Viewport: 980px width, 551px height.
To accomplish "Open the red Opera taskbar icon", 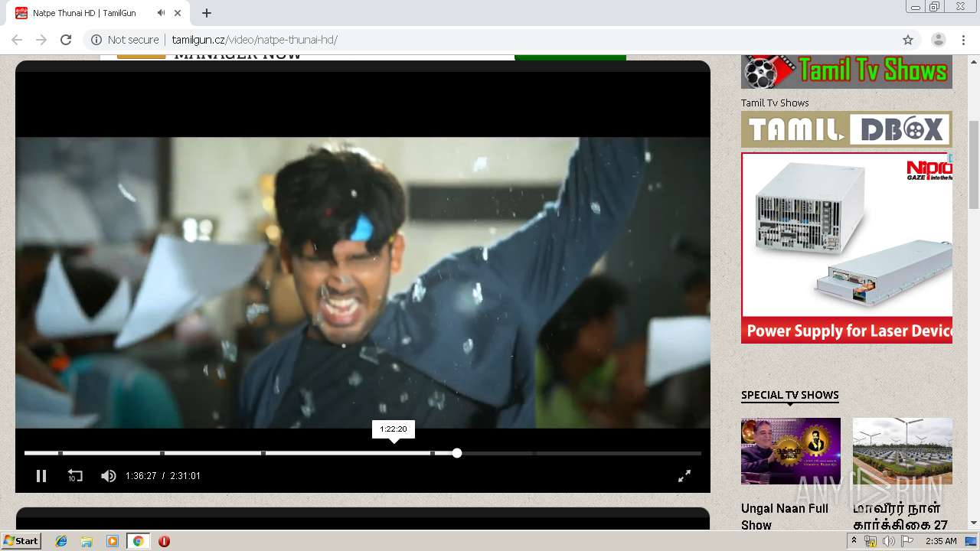I will tap(164, 541).
